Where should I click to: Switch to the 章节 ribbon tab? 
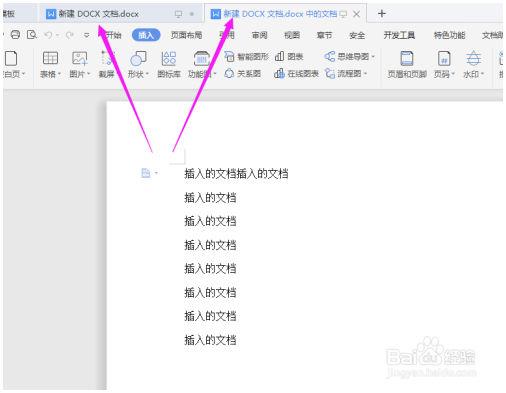coord(324,35)
